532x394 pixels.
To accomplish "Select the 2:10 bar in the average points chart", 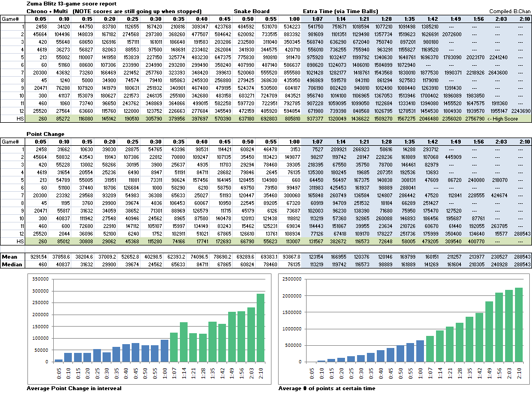I will click(519, 325).
